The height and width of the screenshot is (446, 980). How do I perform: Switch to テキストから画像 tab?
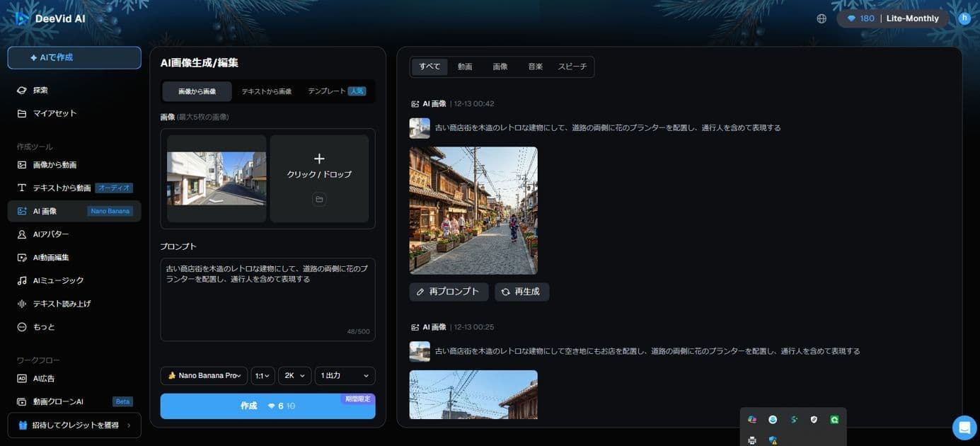pos(266,91)
